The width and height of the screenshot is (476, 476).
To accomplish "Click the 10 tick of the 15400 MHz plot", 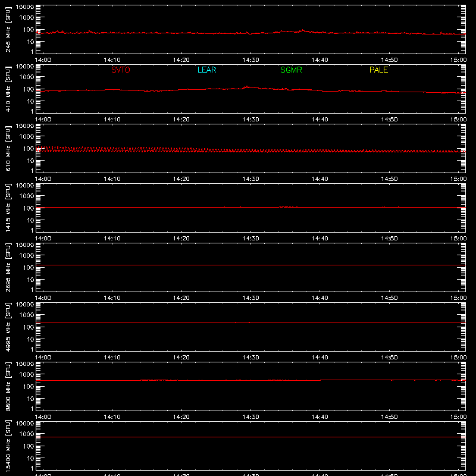I will pyautogui.click(x=30, y=458).
